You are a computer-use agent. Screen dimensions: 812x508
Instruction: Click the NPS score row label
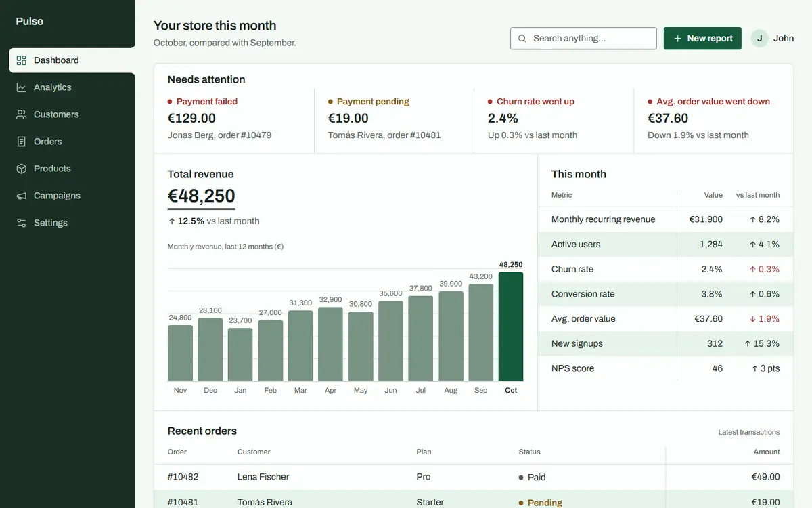click(572, 369)
